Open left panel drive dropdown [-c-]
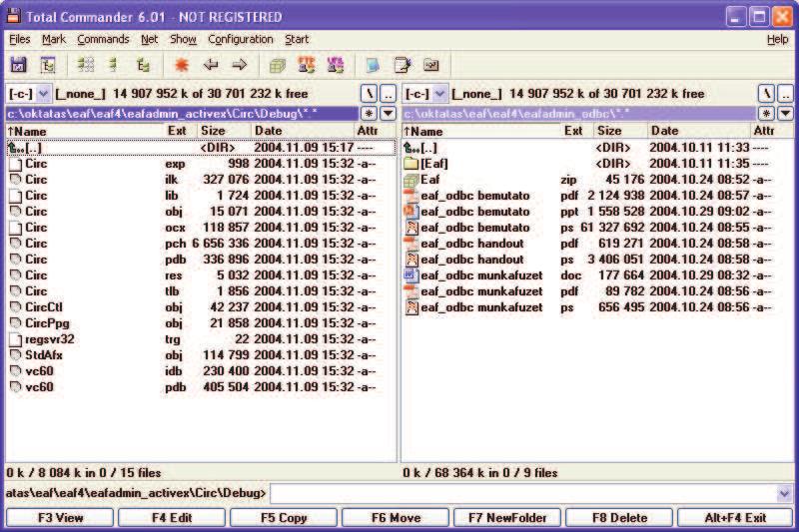The image size is (799, 532). pos(29,94)
